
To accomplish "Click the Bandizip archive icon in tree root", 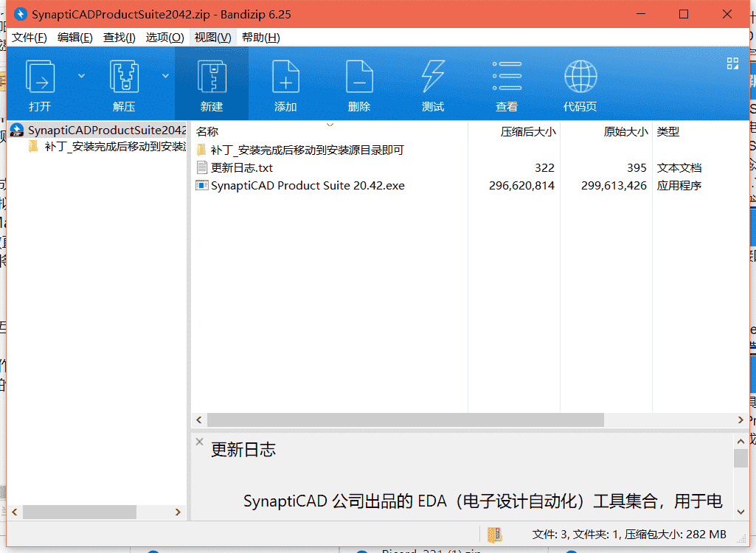I will click(17, 131).
